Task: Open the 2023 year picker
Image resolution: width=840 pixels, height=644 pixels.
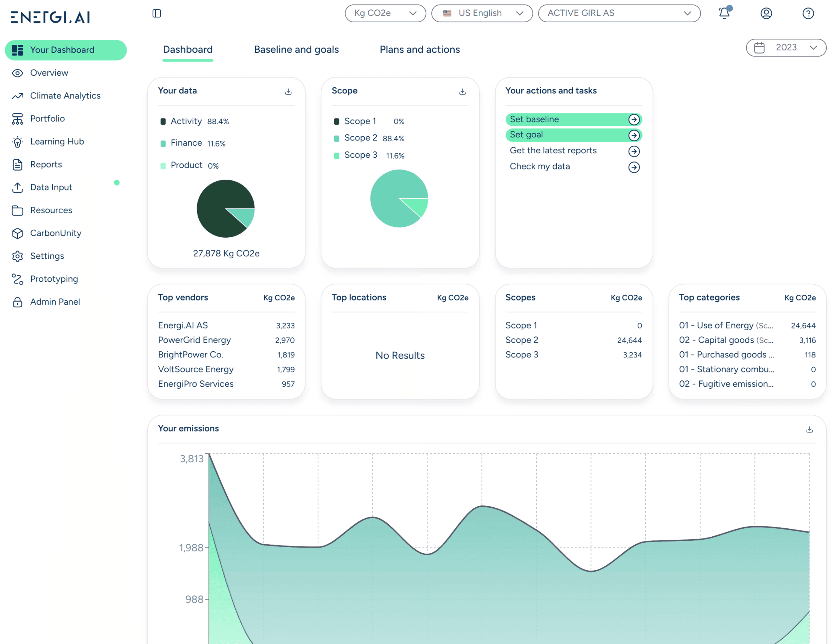Action: pos(785,47)
